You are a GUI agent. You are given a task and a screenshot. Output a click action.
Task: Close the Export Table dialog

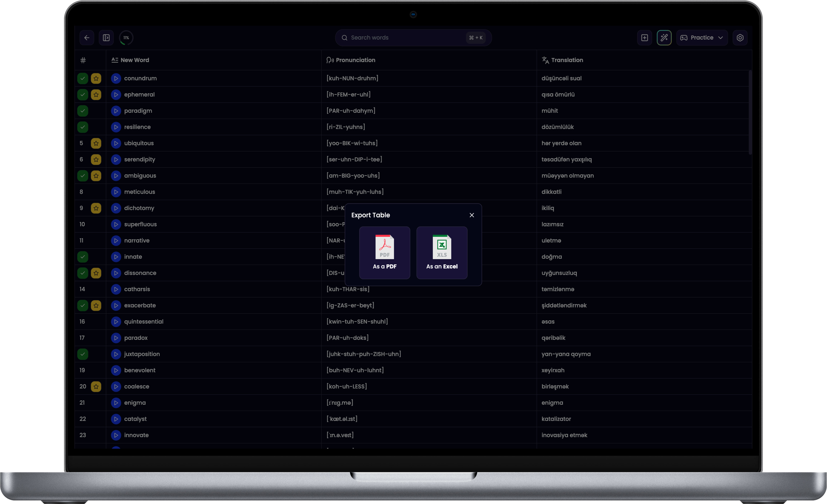(472, 215)
